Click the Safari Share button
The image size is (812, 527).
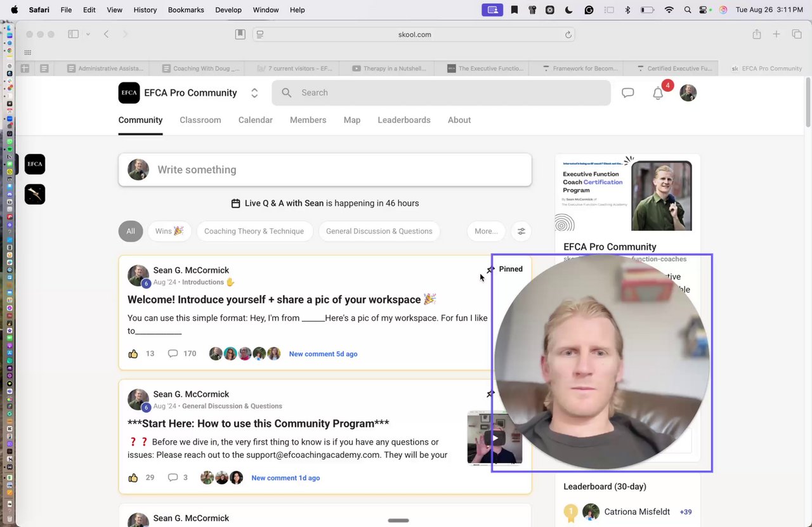(x=757, y=34)
